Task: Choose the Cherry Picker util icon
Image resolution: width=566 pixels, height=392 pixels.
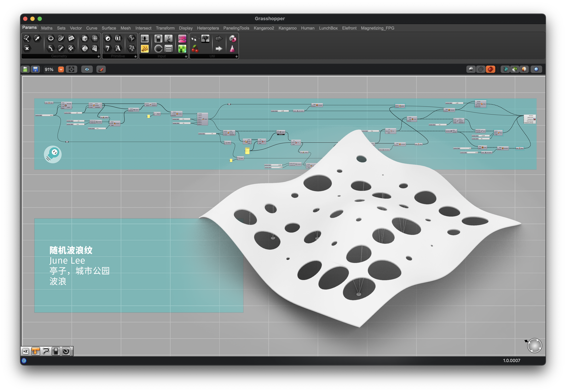Action: point(195,49)
